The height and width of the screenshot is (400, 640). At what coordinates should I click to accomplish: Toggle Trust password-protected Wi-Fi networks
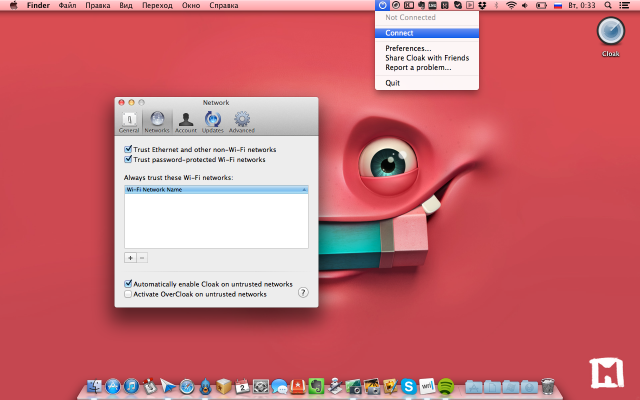(x=128, y=159)
